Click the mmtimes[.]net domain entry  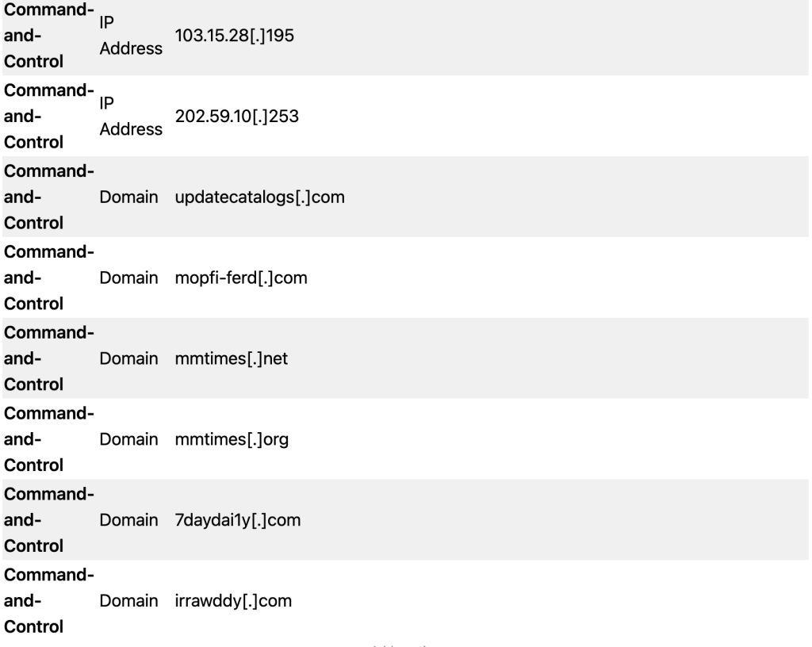[x=231, y=358]
